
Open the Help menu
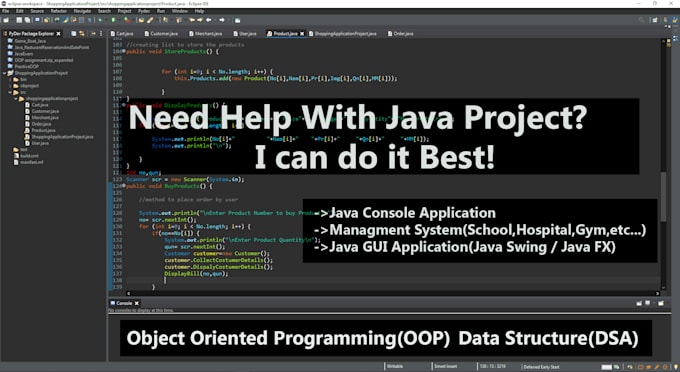[x=199, y=11]
